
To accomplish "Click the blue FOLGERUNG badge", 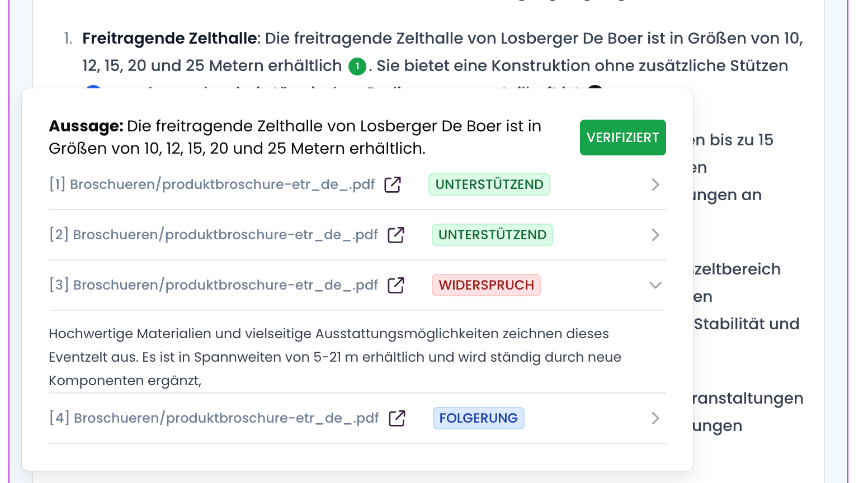I will (x=479, y=418).
